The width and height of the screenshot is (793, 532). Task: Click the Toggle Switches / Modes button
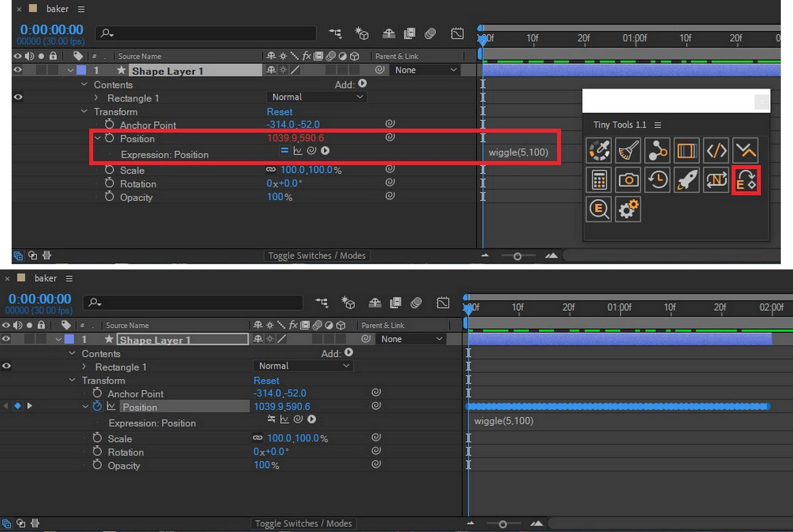pyautogui.click(x=317, y=255)
